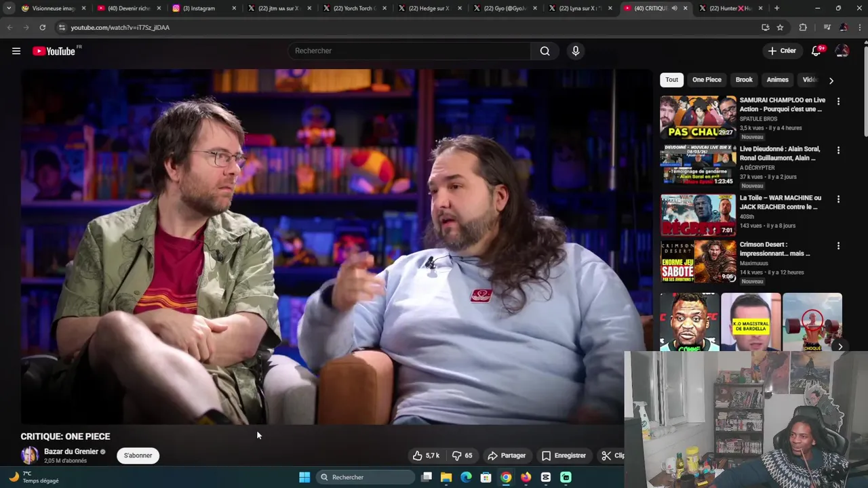The image size is (868, 488).
Task: Open site information icon in address bar
Action: click(62, 27)
